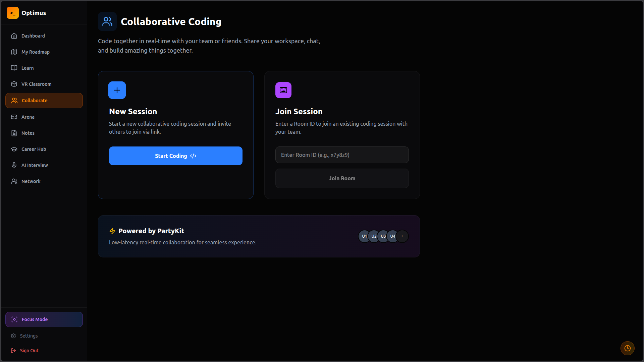Go to My Roadmap in the sidebar
The image size is (644, 362).
coord(35,52)
